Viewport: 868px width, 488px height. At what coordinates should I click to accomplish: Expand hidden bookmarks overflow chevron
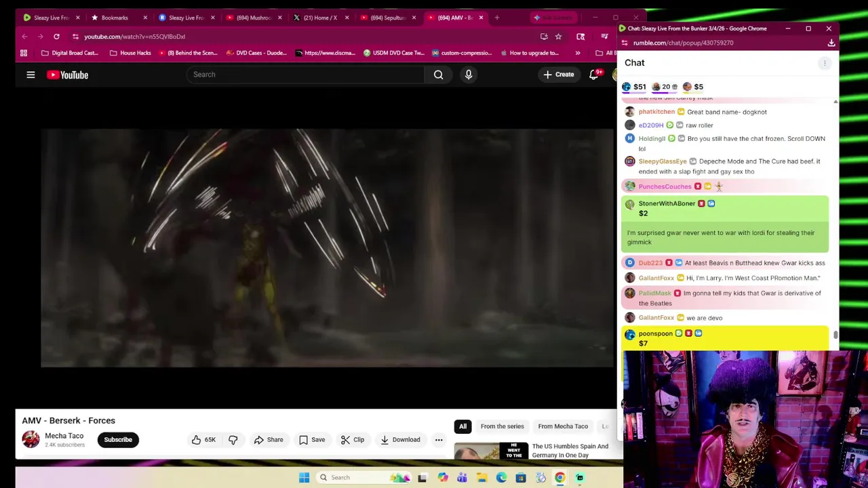(x=577, y=53)
